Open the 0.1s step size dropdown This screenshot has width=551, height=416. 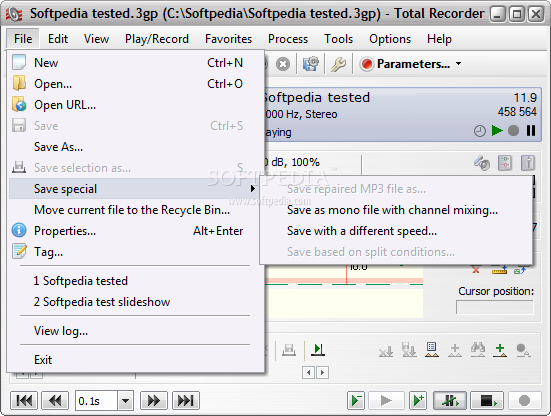[125, 401]
